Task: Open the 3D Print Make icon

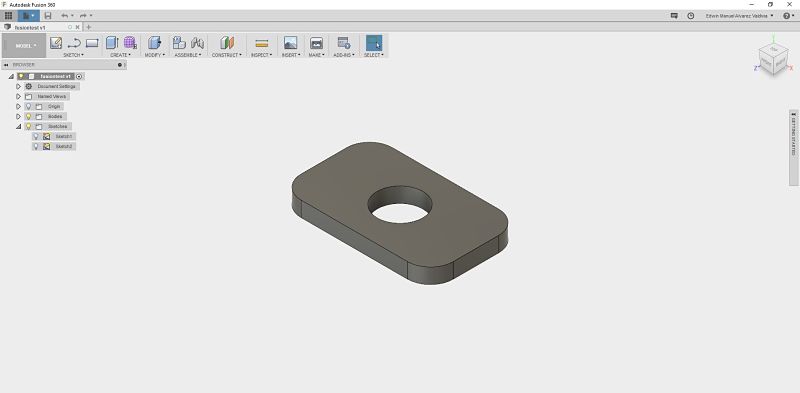Action: tap(316, 43)
